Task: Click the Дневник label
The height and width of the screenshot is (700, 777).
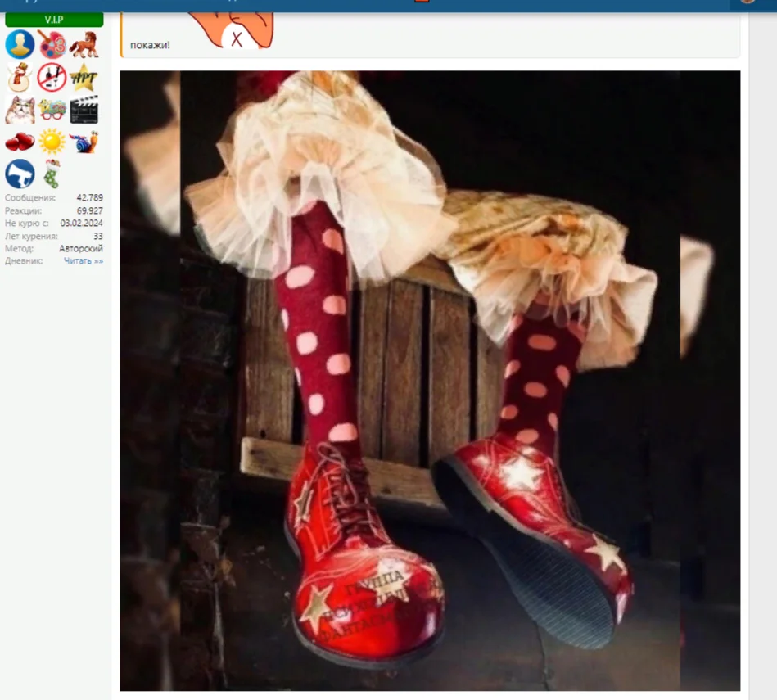Action: [24, 261]
